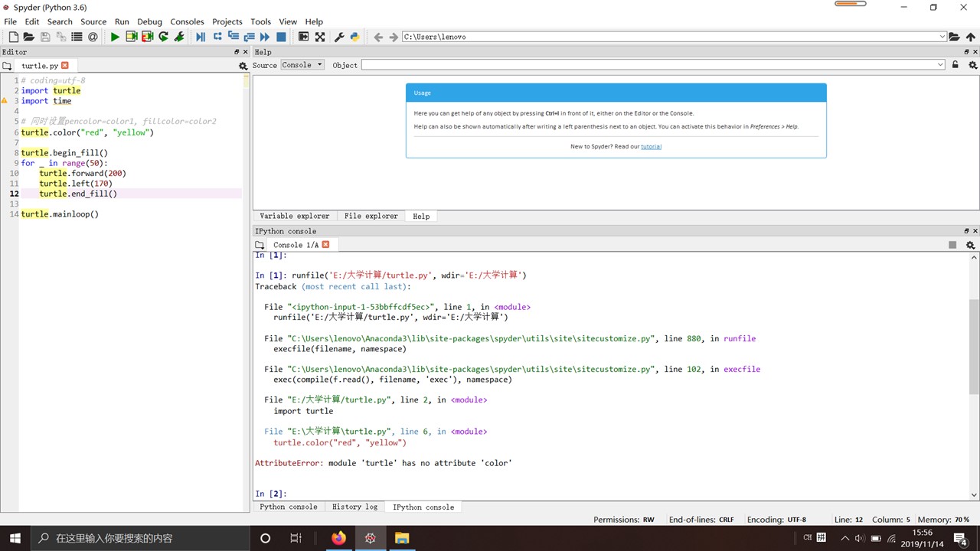Create a new file with toolbar icon

click(13, 37)
